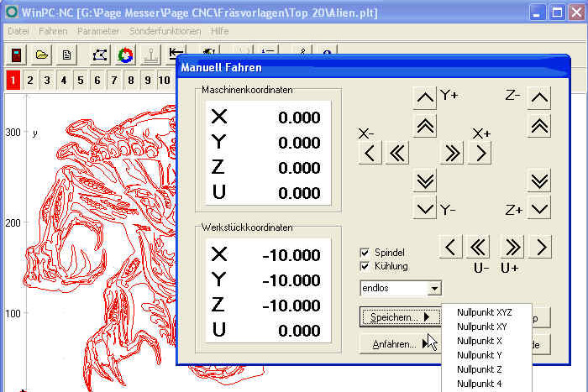The image size is (588, 392).
Task: Fast jog U+ with double right arrow
Action: pos(512,248)
